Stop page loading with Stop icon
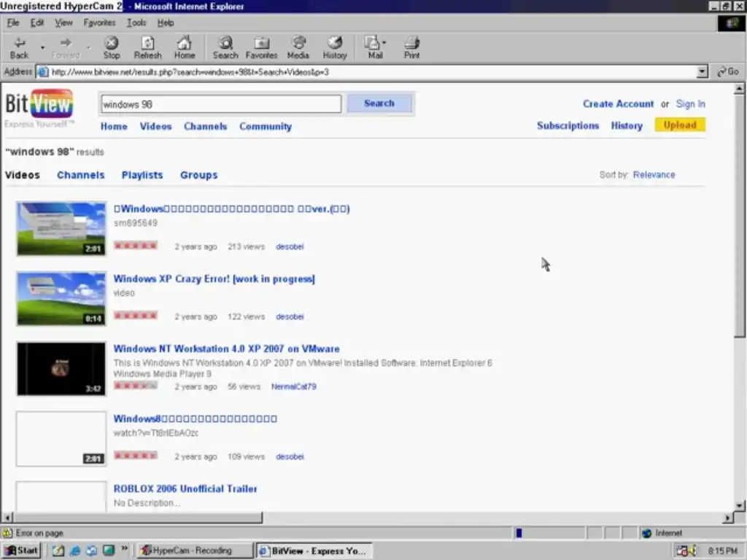This screenshot has width=747, height=560. [x=112, y=47]
